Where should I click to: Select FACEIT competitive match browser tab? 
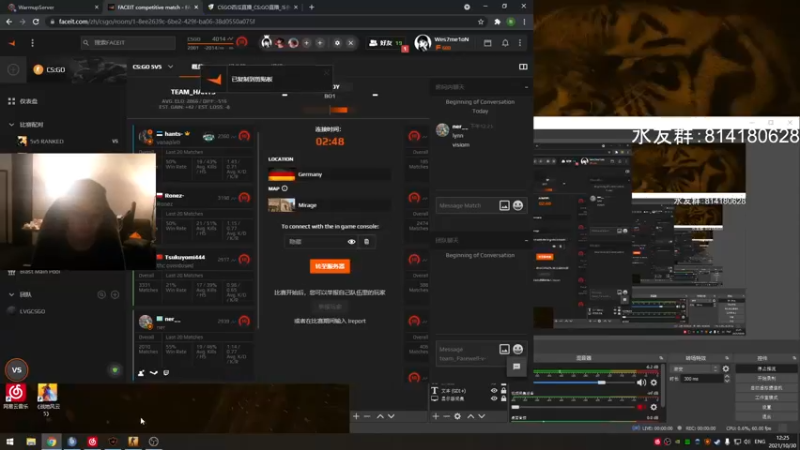pos(153,7)
